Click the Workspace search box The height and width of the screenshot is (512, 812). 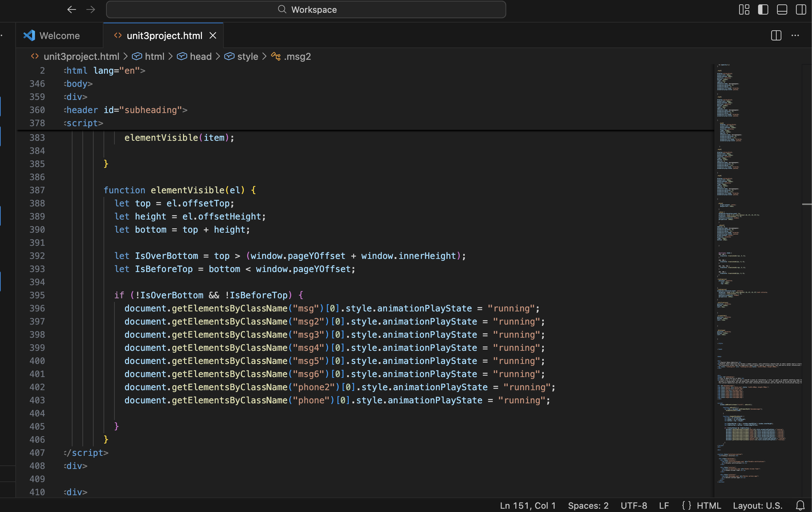(306, 9)
